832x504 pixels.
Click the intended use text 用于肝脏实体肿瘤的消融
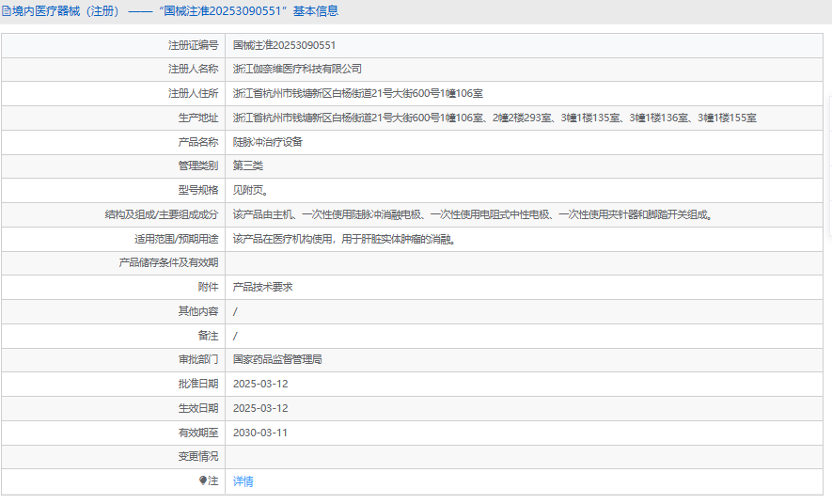(399, 239)
